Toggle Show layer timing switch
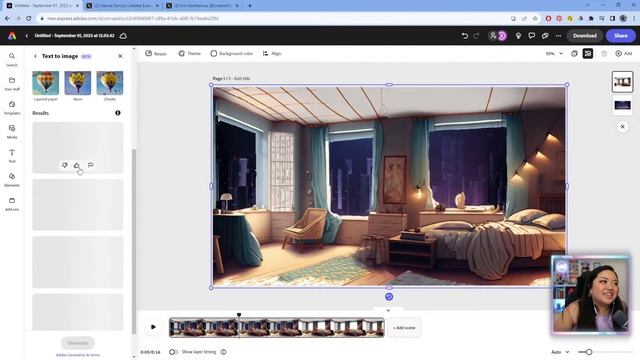Screen dimensions: 640x360 173,352
